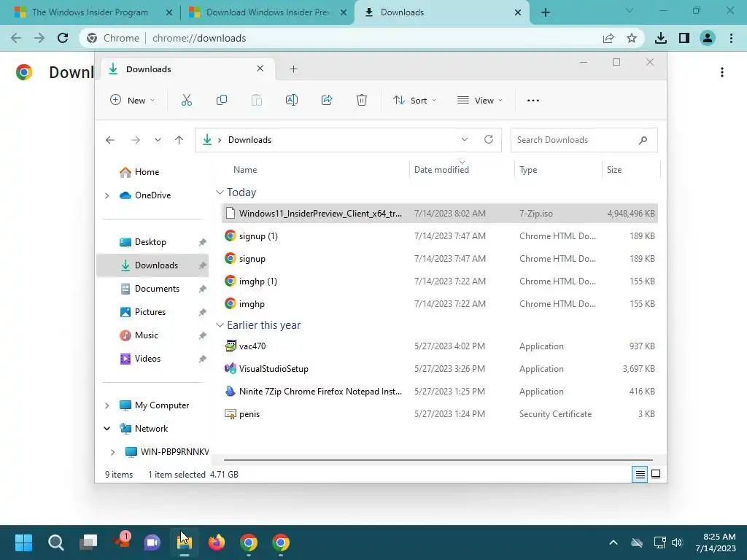
Task: Switch to The Windows Insider Program tab
Action: 90,12
